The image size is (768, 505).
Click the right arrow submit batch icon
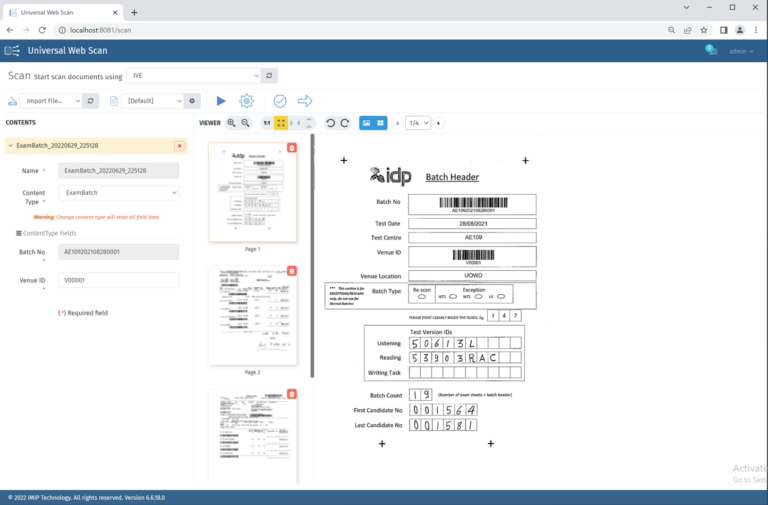(x=305, y=101)
